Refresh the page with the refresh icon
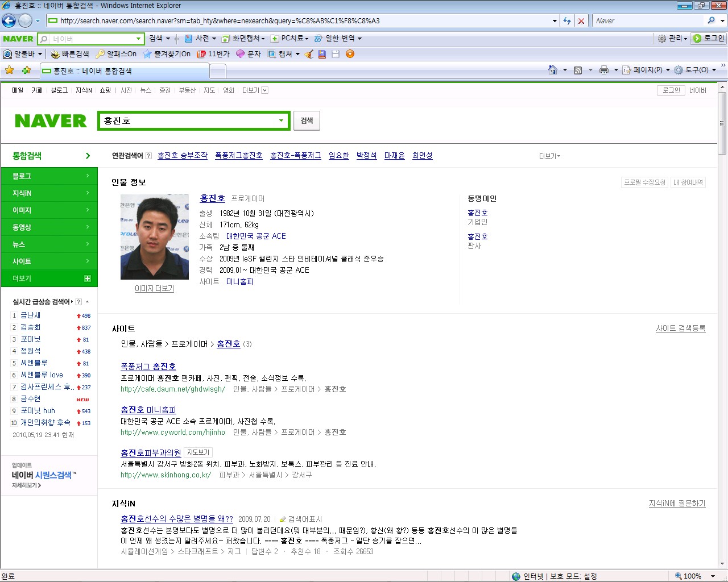Viewport: 728px width, 582px height. (567, 21)
